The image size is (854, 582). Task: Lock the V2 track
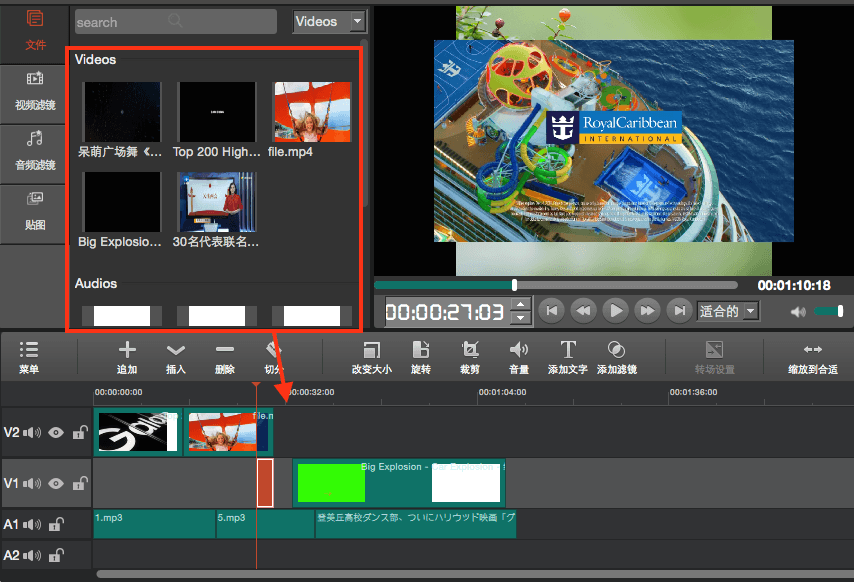pyautogui.click(x=80, y=432)
